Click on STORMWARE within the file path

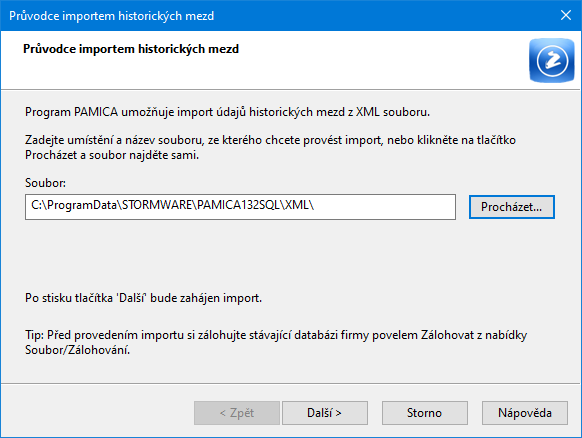157,205
